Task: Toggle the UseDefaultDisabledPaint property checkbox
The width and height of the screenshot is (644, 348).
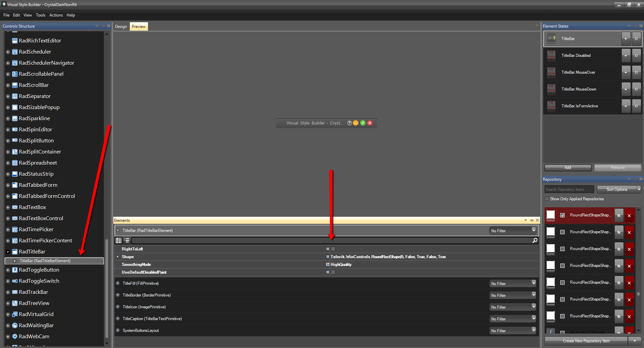Action: 333,272
